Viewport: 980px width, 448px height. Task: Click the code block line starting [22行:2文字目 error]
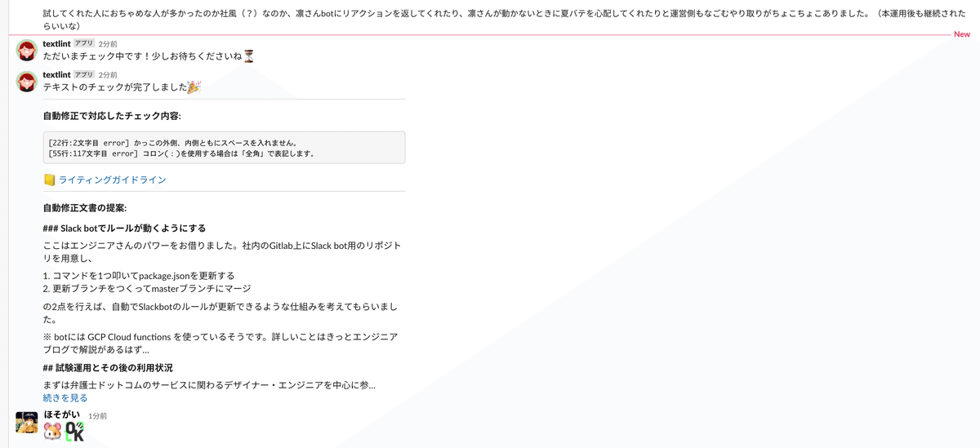click(x=173, y=143)
